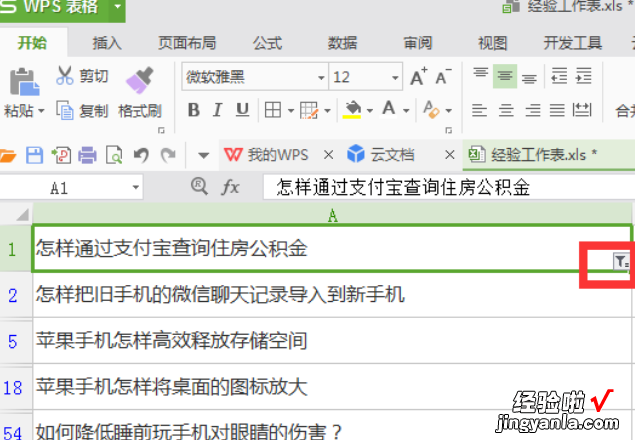The image size is (635, 440).
Task: Toggle center horizontal alignment
Action: click(x=506, y=110)
